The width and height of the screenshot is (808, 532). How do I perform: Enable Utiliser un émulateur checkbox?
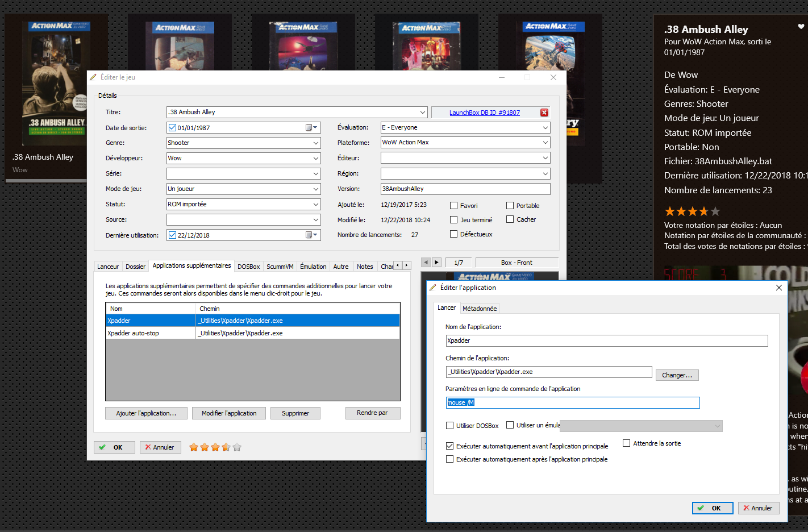pyautogui.click(x=510, y=425)
